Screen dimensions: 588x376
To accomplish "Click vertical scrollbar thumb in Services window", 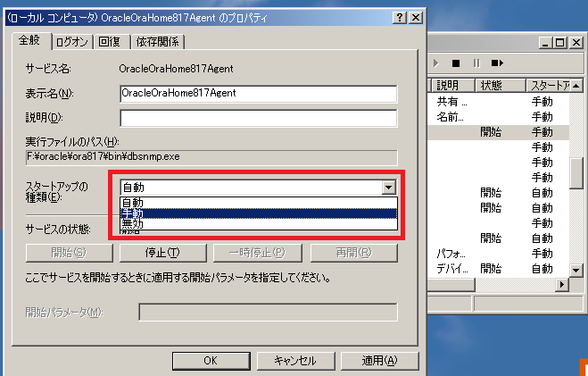I will pyautogui.click(x=576, y=173).
